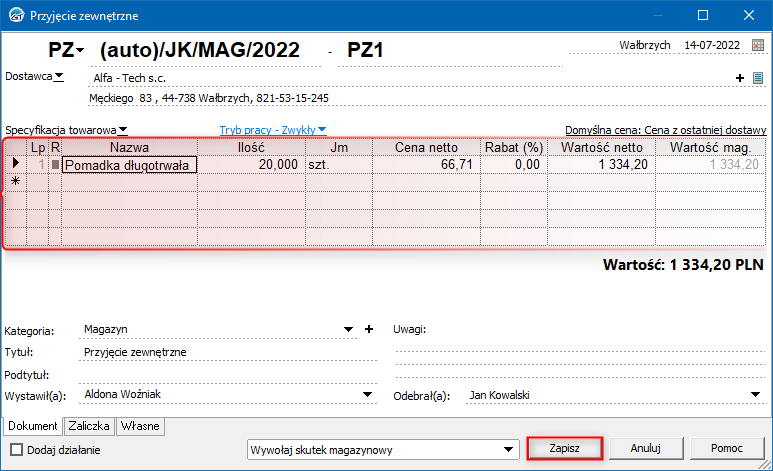Click the Jm column header
Screen dimensions: 773x471
339,147
